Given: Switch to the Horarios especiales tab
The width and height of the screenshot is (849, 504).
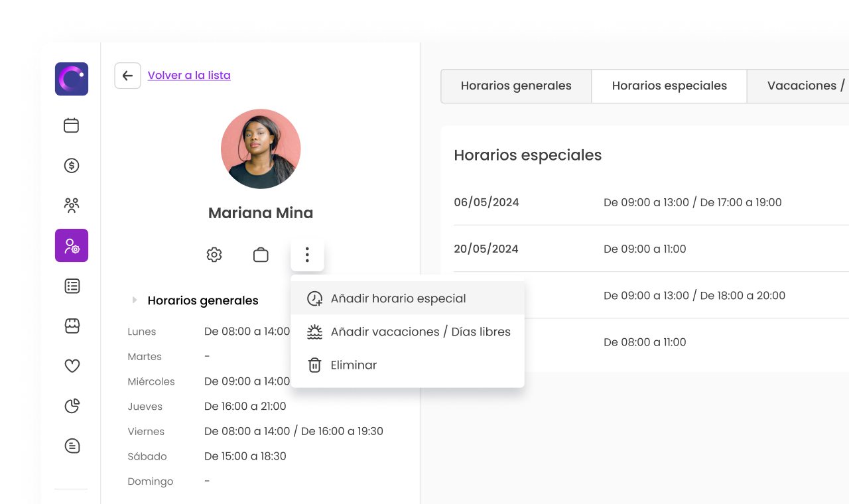Looking at the screenshot, I should (669, 86).
